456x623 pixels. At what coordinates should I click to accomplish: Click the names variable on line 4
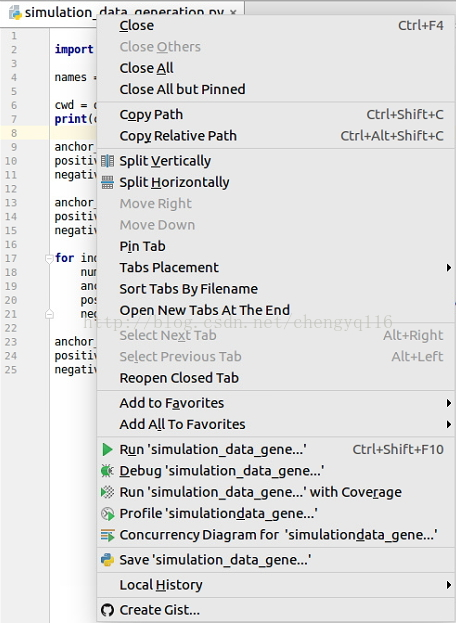[x=71, y=77]
